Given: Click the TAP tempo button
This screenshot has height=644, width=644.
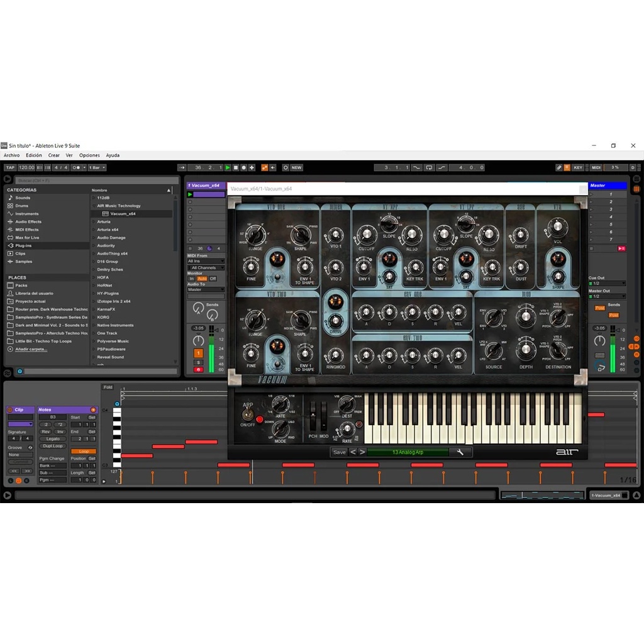Looking at the screenshot, I should (10, 167).
